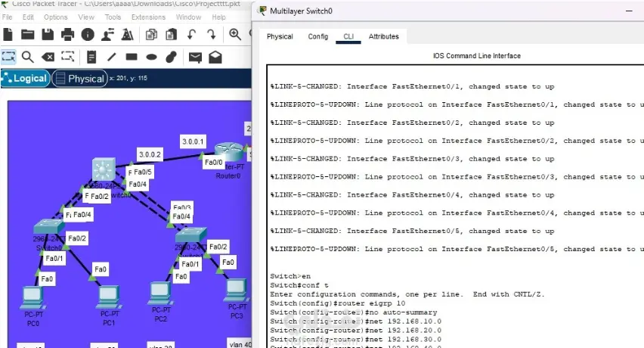Select the Draw Rectangle tool
Screen dimensions: 644x348
pyautogui.click(x=132, y=57)
